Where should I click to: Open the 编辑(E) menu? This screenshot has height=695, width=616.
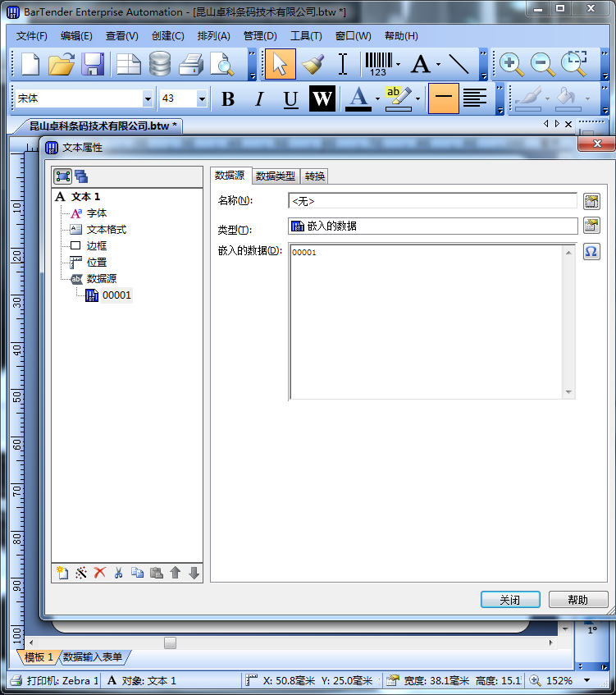[x=76, y=36]
